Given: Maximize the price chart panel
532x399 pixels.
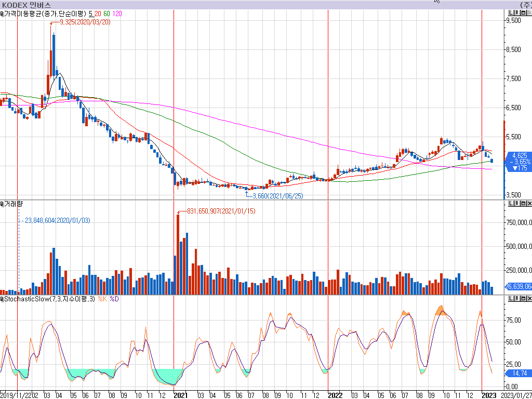Looking at the screenshot, I should coord(523,13).
